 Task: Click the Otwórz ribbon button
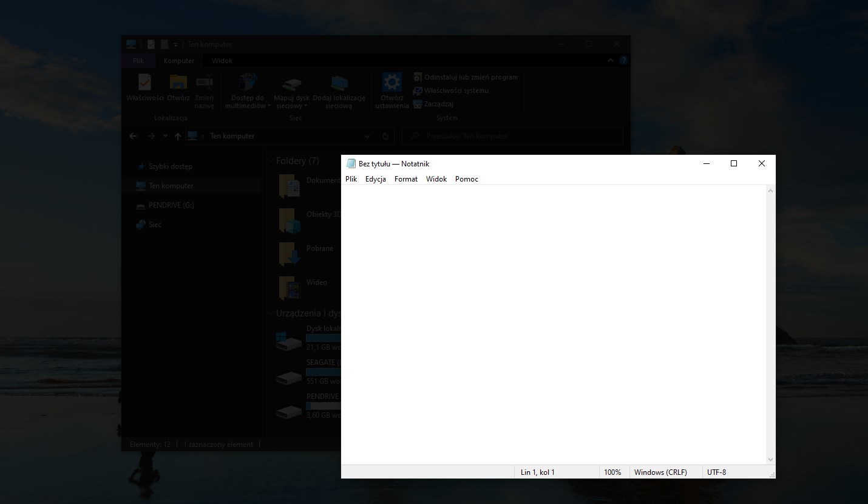178,88
